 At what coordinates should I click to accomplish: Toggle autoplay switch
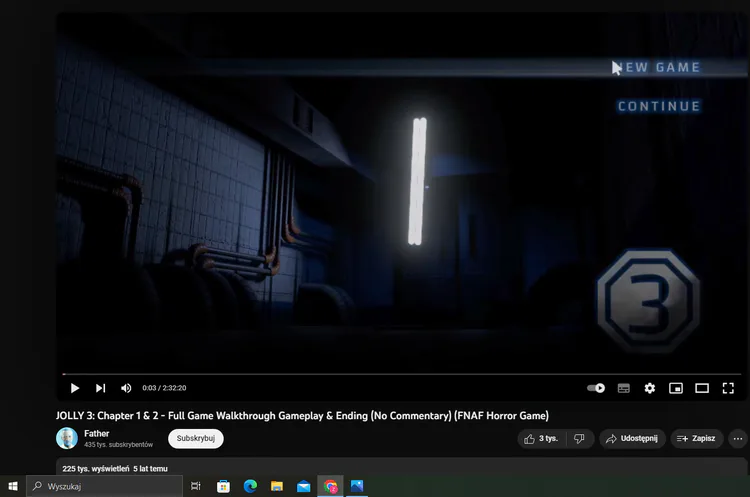[596, 388]
